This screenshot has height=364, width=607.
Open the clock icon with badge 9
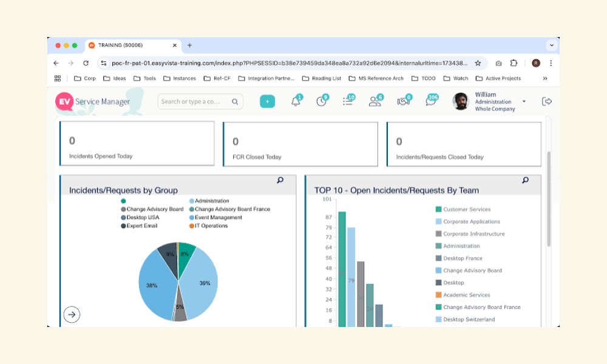coord(322,101)
